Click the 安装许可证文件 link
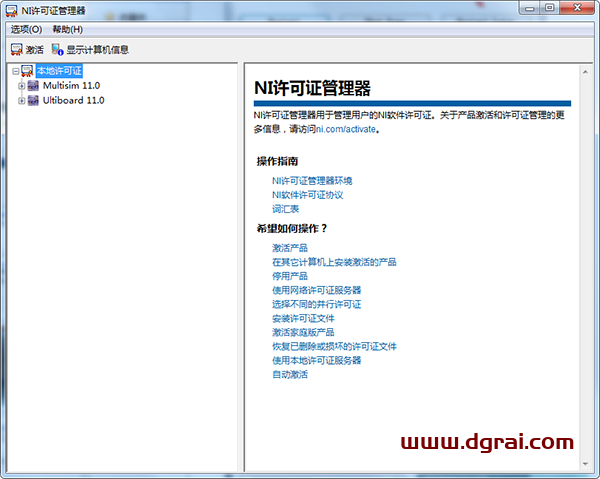This screenshot has width=600, height=479. 303,318
